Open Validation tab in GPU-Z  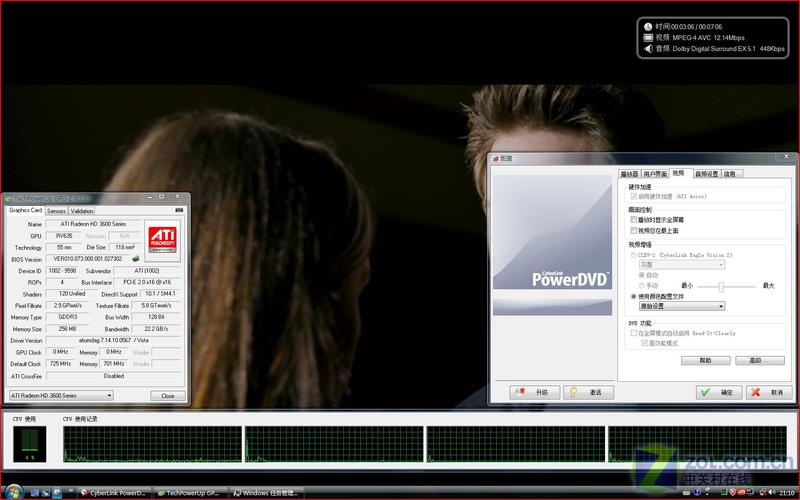tap(82, 211)
